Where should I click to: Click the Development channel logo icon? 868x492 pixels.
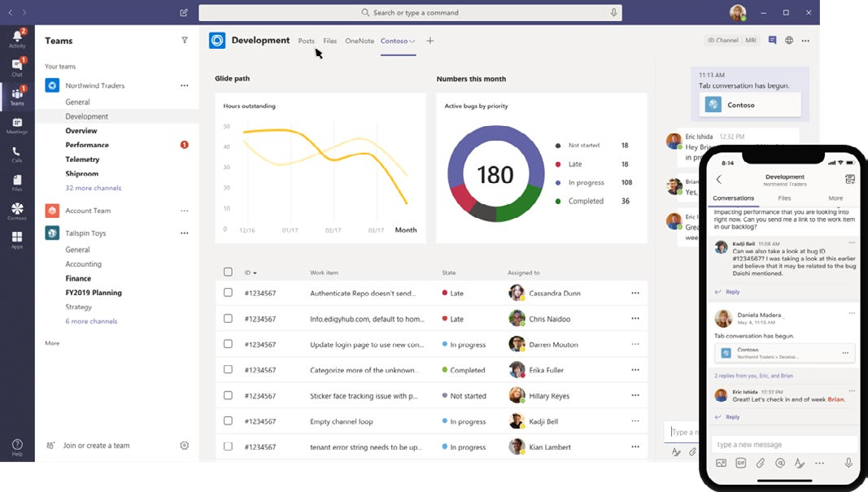[x=217, y=41]
